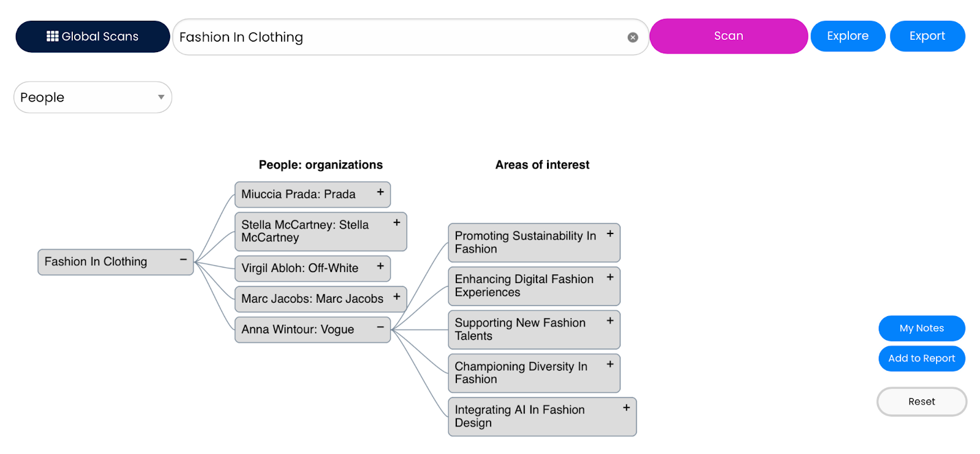
Task: Expand Virgil Abloh: Off-White node
Action: (x=380, y=267)
